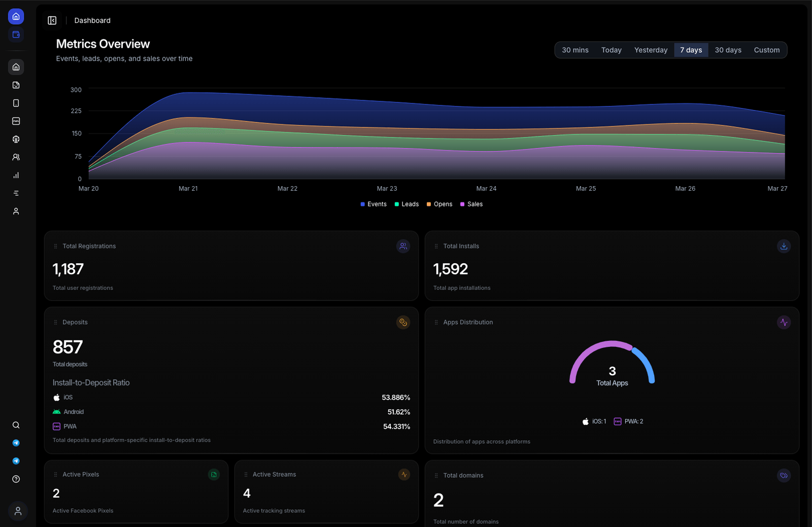Image resolution: width=812 pixels, height=527 pixels.
Task: Open the help question mark icon
Action: click(16, 479)
